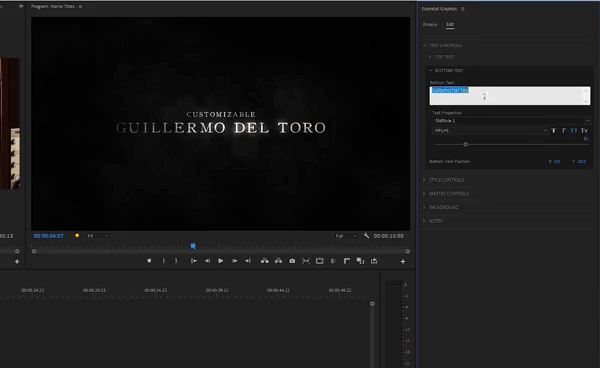Image resolution: width=600 pixels, height=368 pixels.
Task: Switch to the Edit tab
Action: [450, 24]
